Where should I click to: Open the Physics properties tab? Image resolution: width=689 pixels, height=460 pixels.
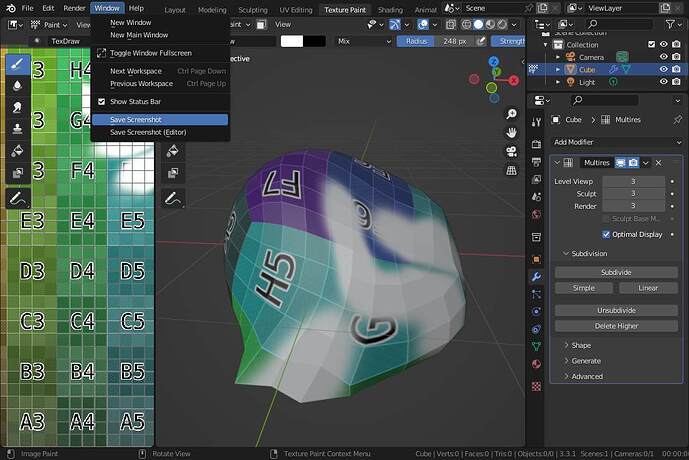point(536,311)
